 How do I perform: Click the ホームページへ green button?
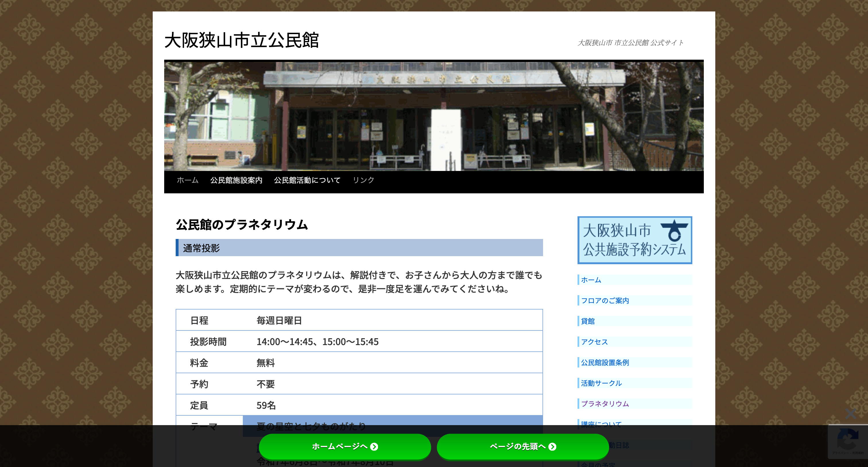pyautogui.click(x=345, y=446)
